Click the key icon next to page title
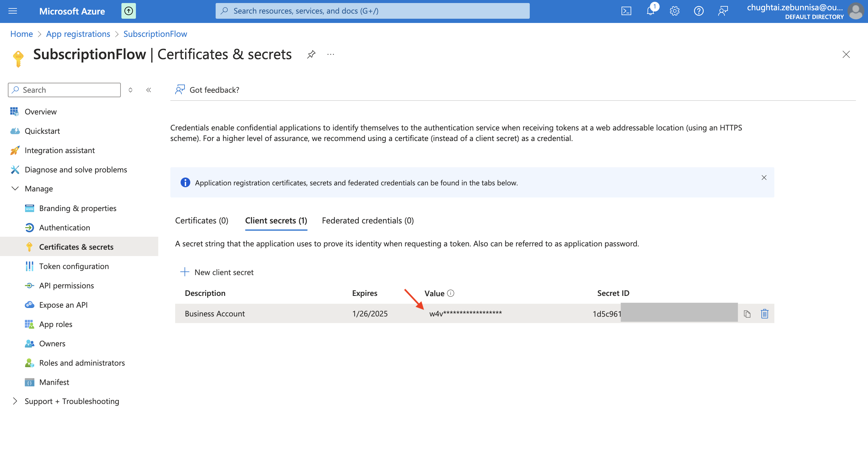868x468 pixels. tap(18, 59)
